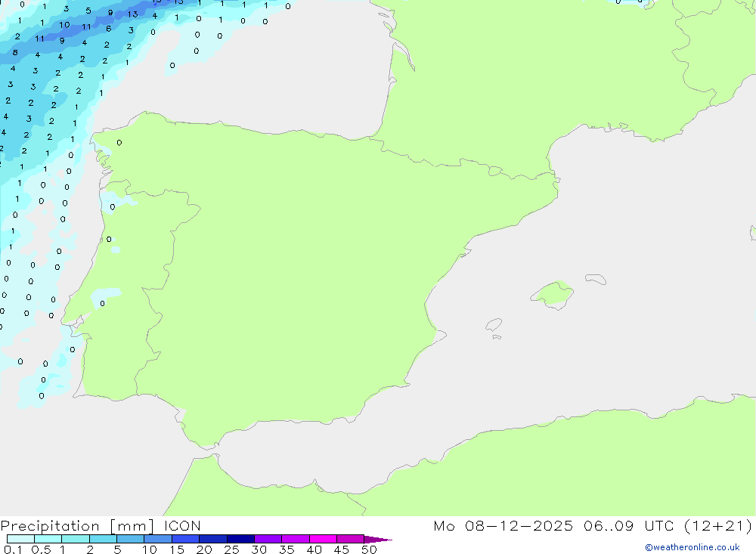Screen dimensions: 756x554
Task: Click the 0.1–0.5 mm legend swatch
Action: tap(20, 539)
